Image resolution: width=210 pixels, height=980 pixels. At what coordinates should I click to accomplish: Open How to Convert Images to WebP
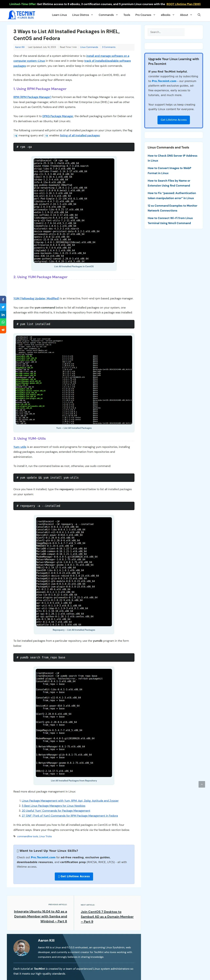(x=170, y=170)
